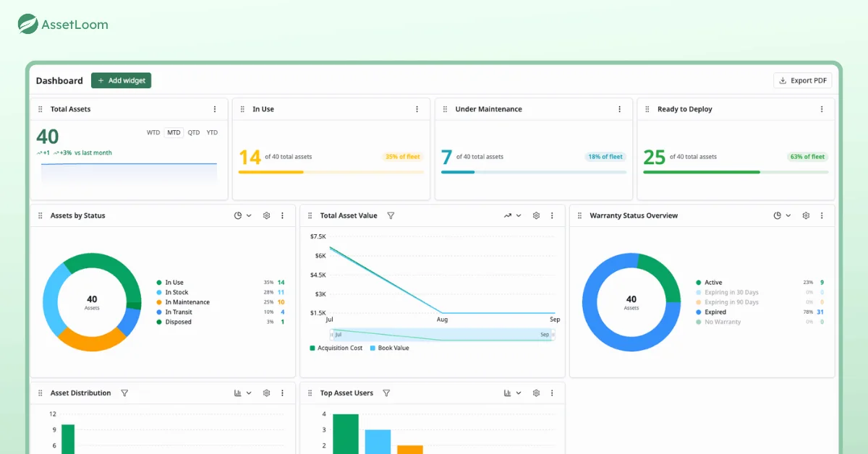This screenshot has width=868, height=454.
Task: Toggle Disposed legend entry
Action: [220, 322]
